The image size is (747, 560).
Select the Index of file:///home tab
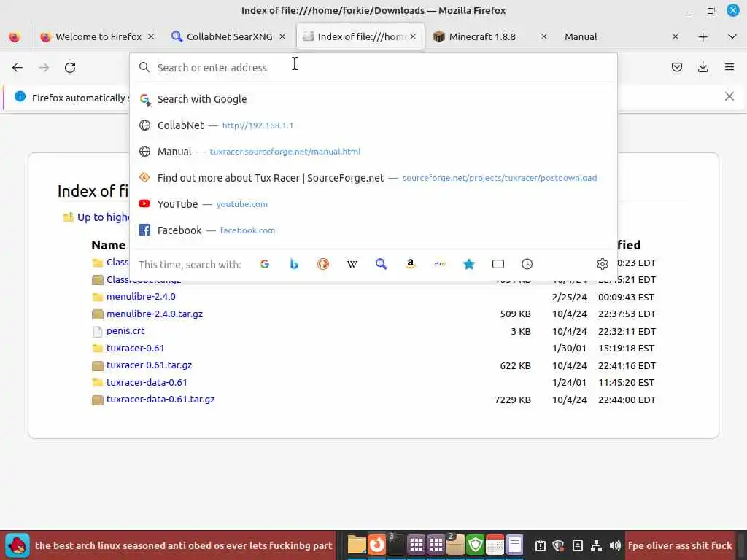click(360, 36)
